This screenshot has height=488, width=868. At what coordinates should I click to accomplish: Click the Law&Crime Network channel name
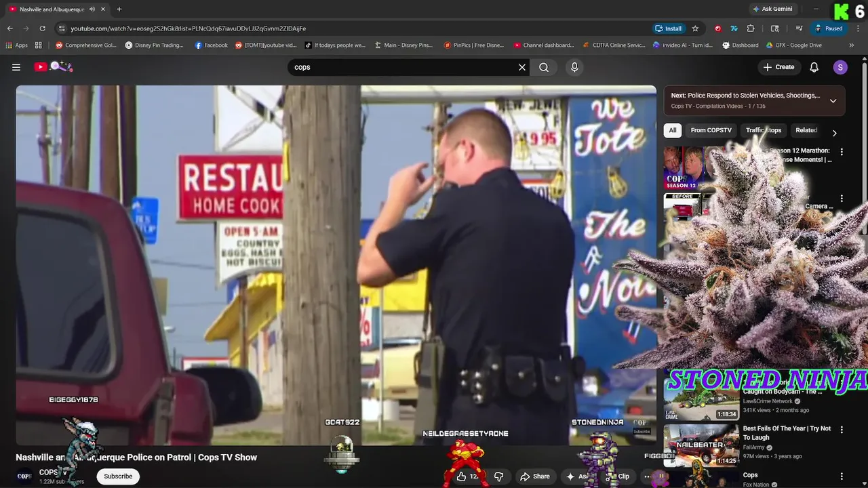point(768,401)
